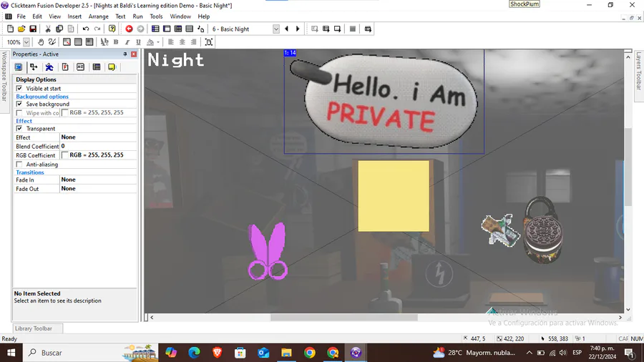Open the Arrange menu
The height and width of the screenshot is (362, 644).
(99, 16)
